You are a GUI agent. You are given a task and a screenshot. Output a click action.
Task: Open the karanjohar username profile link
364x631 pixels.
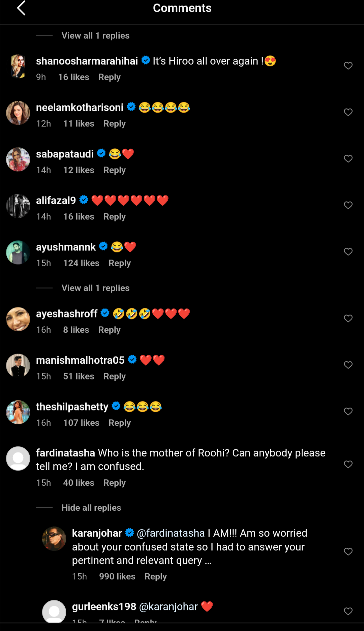[x=97, y=533]
